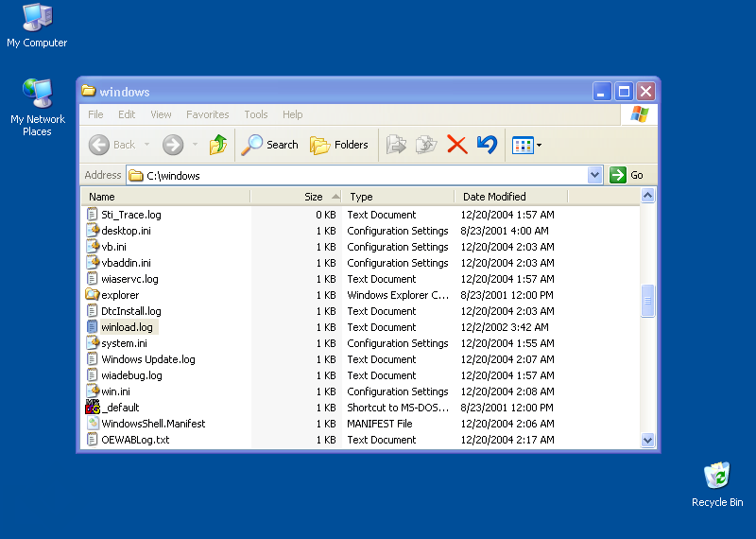Sort by the Size column header

tap(296, 197)
